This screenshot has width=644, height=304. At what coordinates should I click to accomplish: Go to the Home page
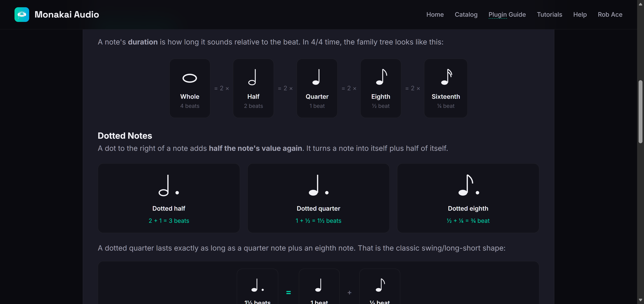pyautogui.click(x=435, y=14)
